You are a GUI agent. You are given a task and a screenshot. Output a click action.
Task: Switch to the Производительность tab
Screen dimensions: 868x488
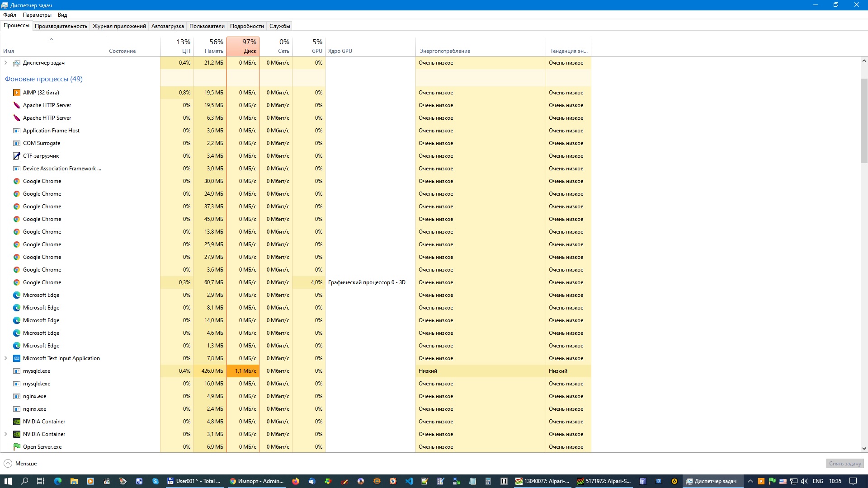[61, 26]
